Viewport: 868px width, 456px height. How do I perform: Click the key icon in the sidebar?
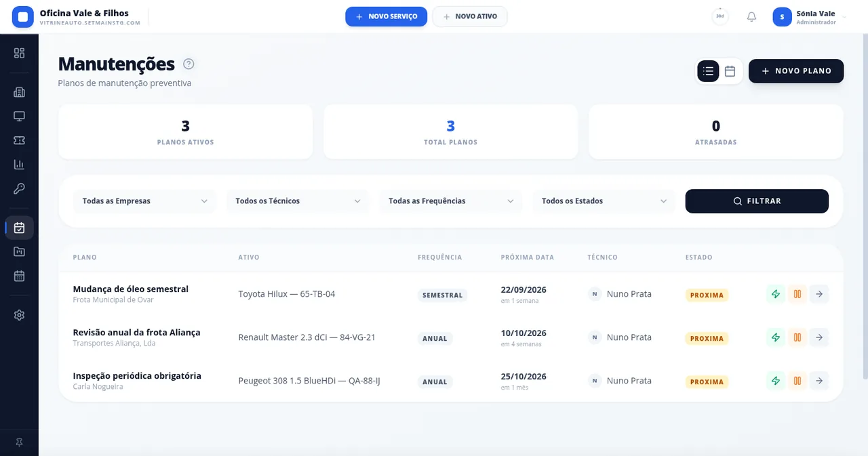(x=19, y=188)
